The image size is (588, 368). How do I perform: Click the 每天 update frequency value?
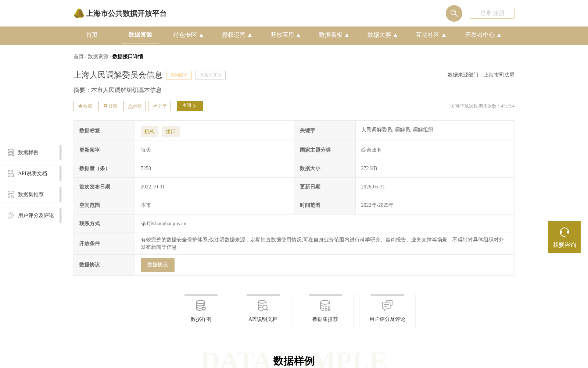146,150
